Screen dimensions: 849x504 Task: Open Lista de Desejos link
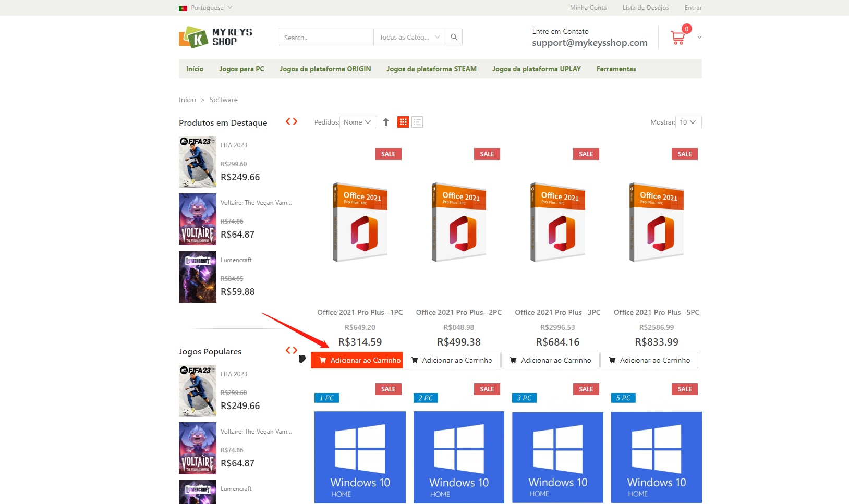[x=646, y=8]
